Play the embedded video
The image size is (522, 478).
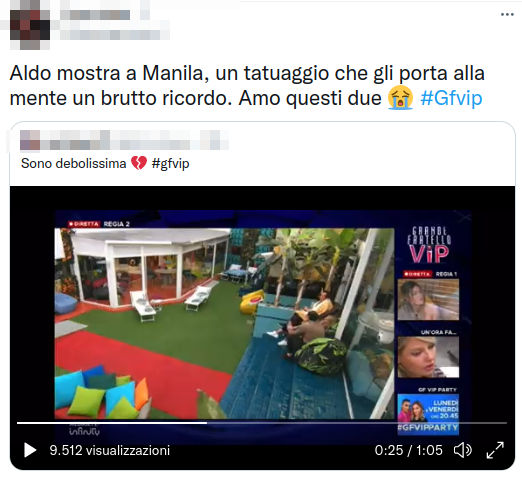(30, 450)
